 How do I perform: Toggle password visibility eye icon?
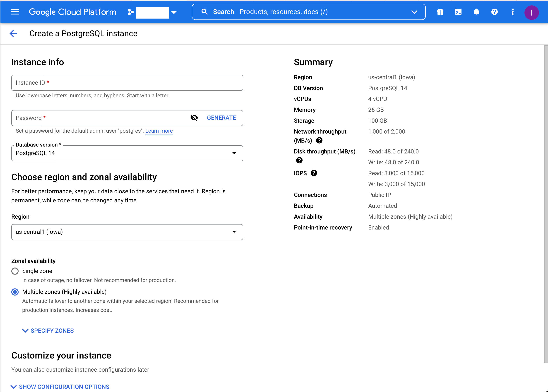[194, 118]
